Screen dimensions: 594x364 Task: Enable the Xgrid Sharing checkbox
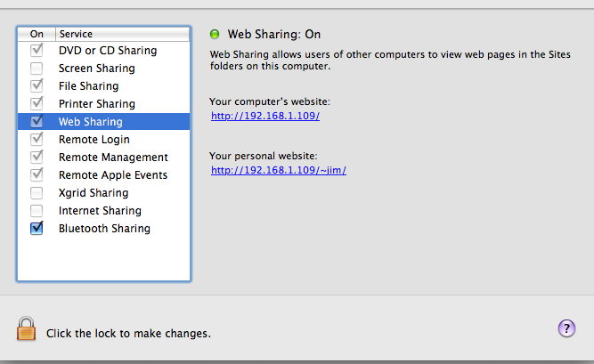[37, 193]
